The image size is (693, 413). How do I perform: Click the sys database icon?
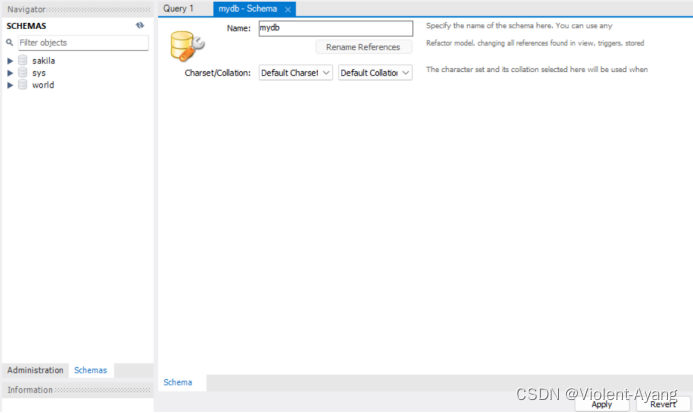(x=23, y=73)
